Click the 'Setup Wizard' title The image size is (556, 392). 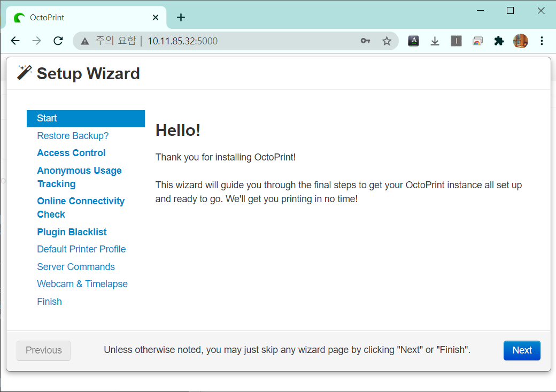88,74
